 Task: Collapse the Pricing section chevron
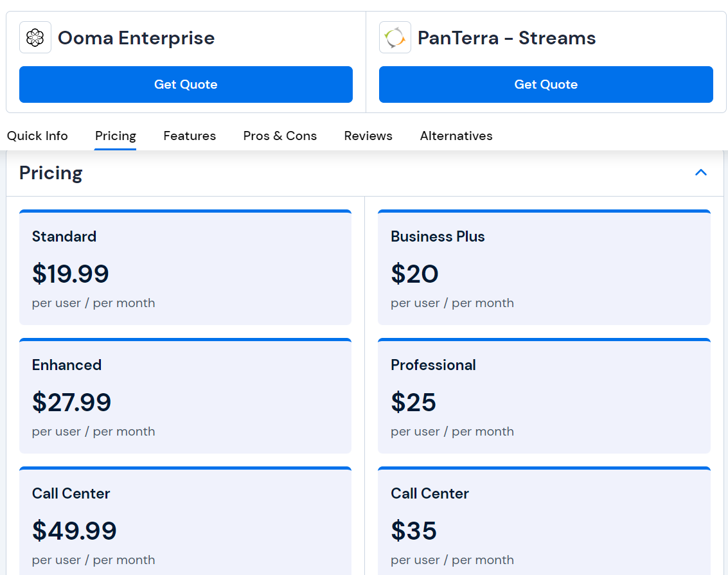(701, 172)
